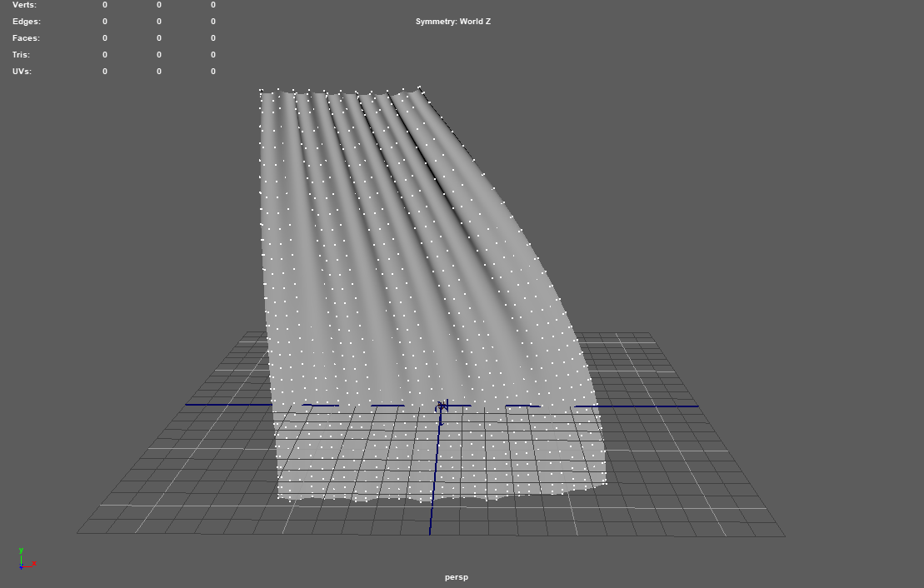Click the Tris label in heads-up display
The image size is (924, 588).
(21, 54)
